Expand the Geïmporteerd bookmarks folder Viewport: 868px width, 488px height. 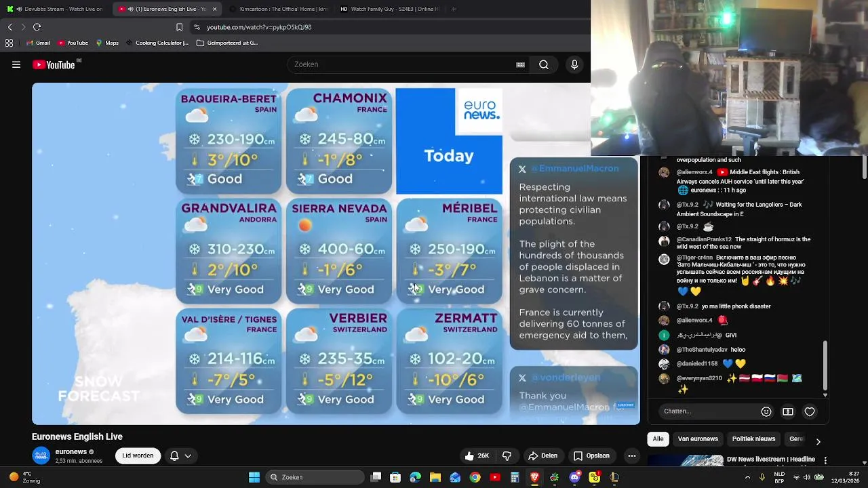coord(227,43)
